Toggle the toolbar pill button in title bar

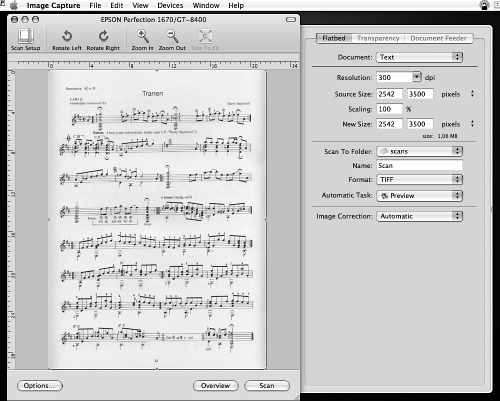(x=291, y=20)
